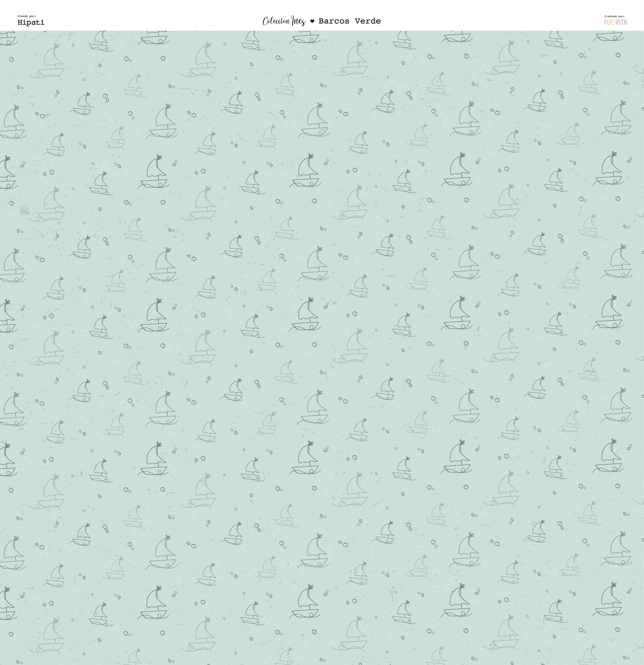Click the word Inés in the script title
Screen dimensions: 644x665
pos(298,21)
